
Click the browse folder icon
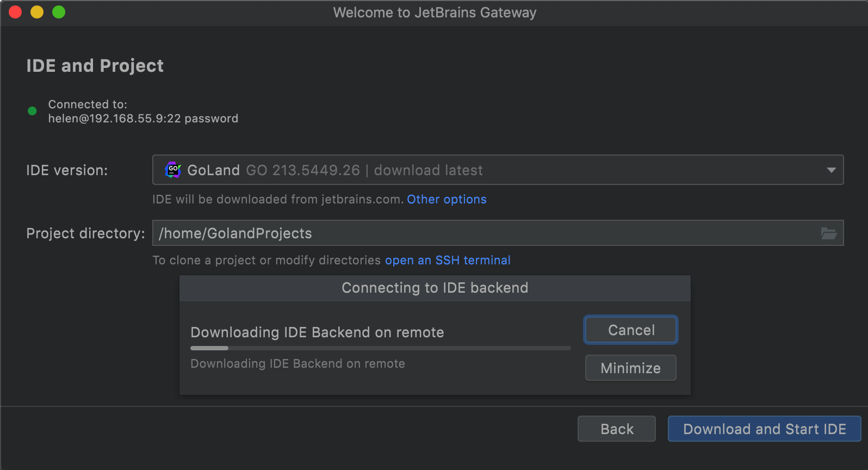829,233
